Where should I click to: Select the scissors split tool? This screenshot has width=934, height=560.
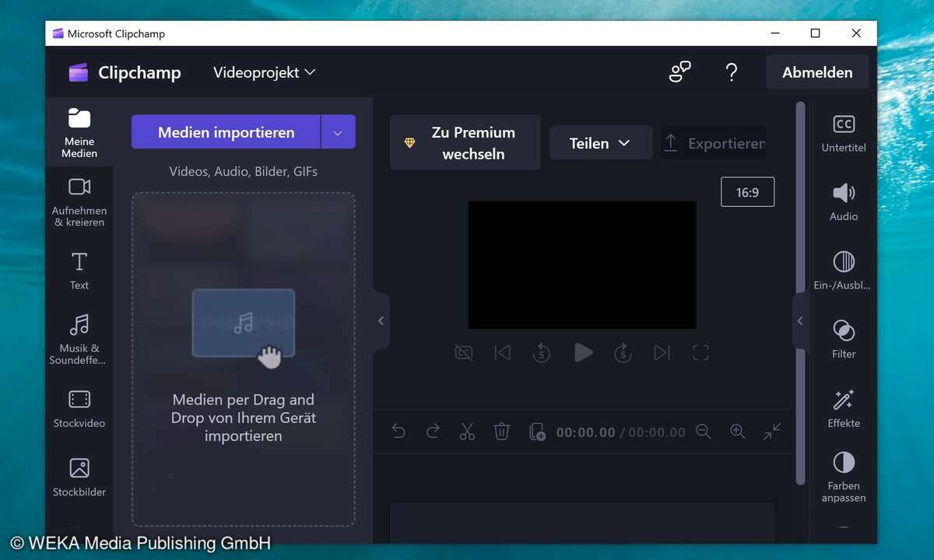click(467, 432)
